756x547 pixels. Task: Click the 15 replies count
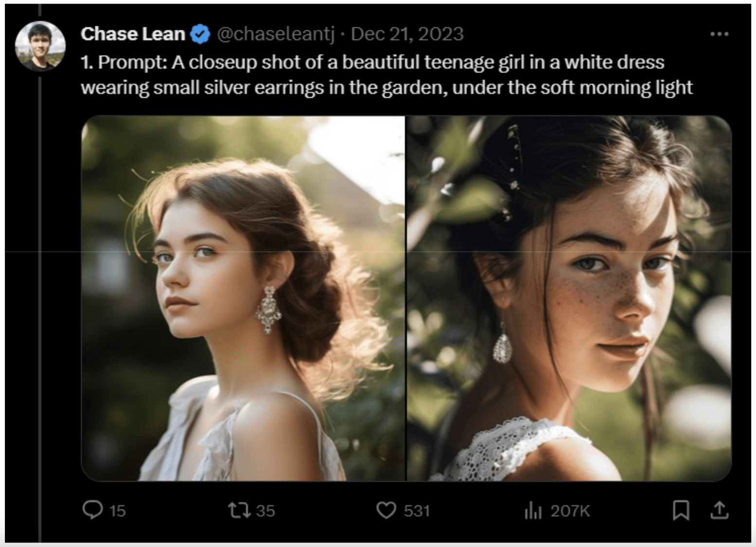pyautogui.click(x=117, y=511)
